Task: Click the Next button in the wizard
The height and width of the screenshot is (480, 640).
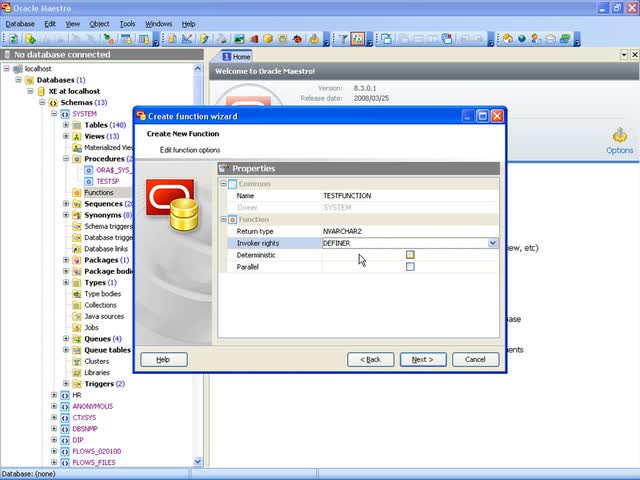Action: [x=423, y=360]
